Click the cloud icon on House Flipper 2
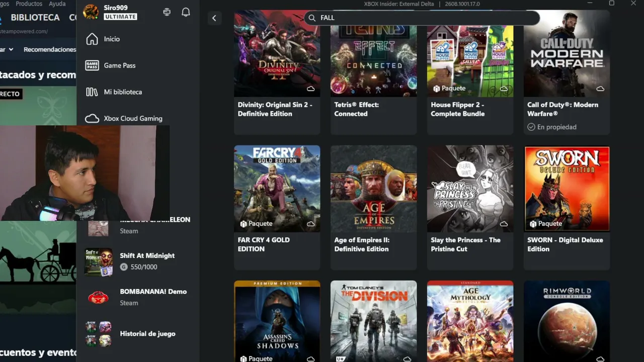This screenshot has width=644, height=362. tap(504, 88)
